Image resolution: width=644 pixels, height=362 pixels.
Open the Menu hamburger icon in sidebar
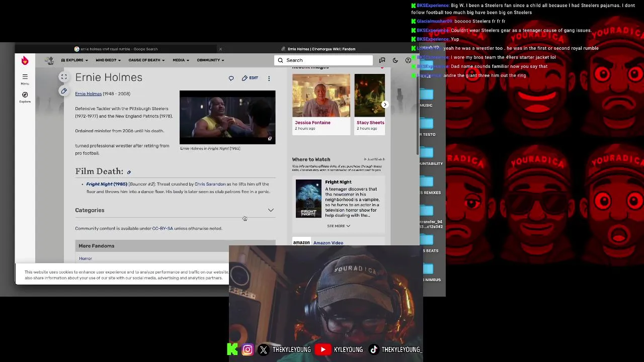tap(25, 79)
